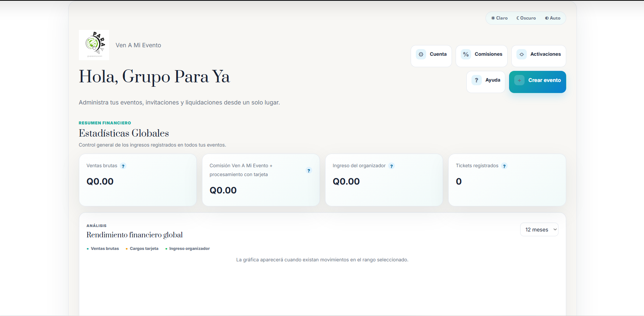Click the Administra tus eventos subtitle text

pos(179,103)
